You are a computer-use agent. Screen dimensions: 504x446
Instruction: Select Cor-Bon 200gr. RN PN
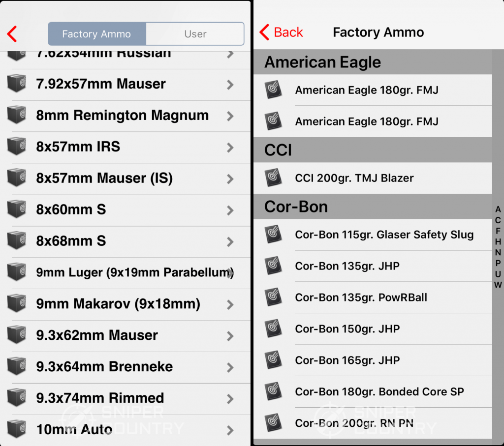click(373, 423)
